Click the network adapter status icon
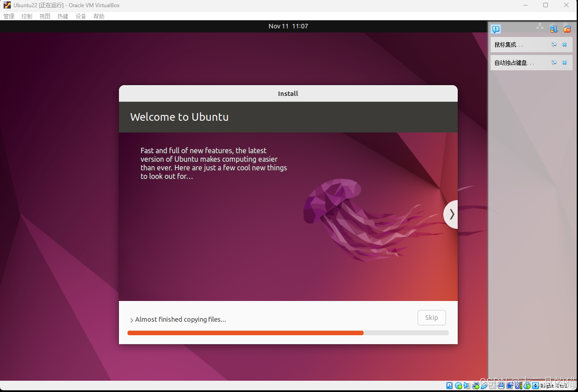 [476, 386]
